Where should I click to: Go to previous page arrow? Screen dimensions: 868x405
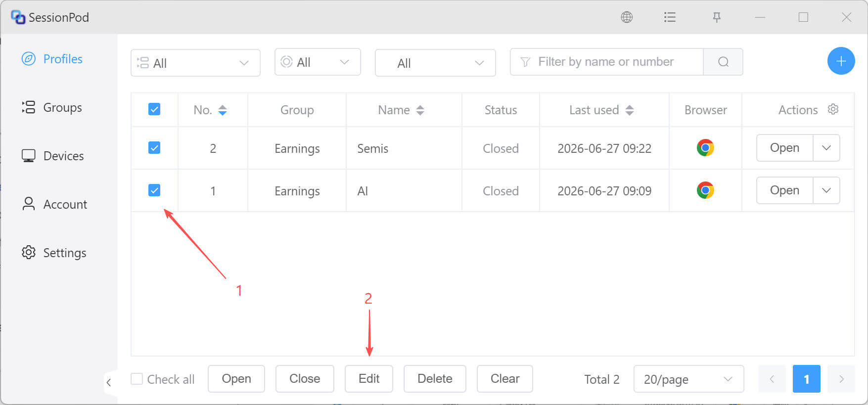coord(772,379)
